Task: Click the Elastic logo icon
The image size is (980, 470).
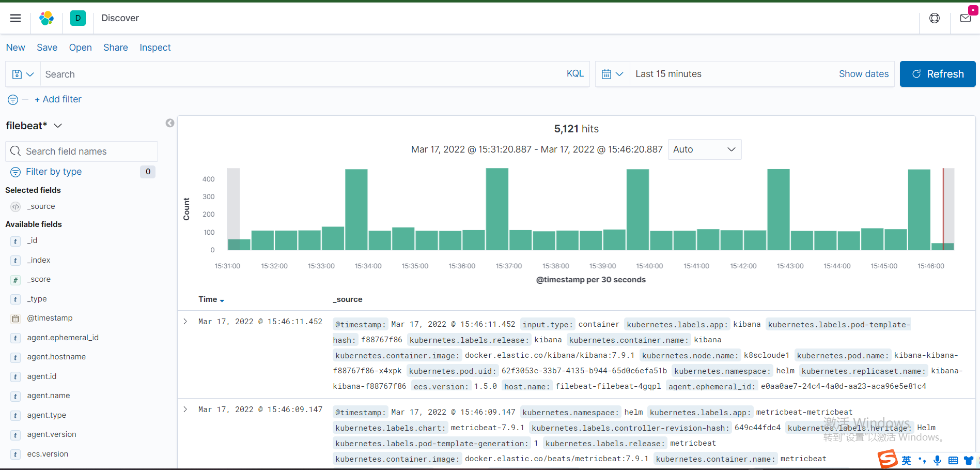Action: [46, 18]
